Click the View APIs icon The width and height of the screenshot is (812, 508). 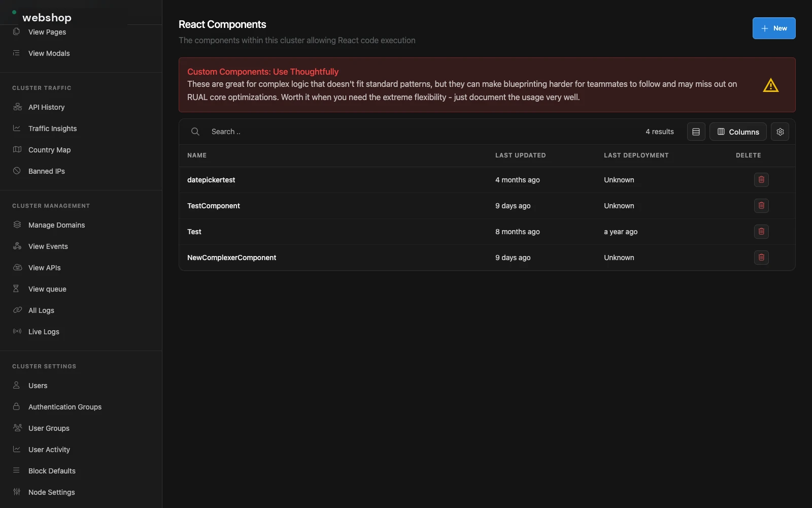17,268
